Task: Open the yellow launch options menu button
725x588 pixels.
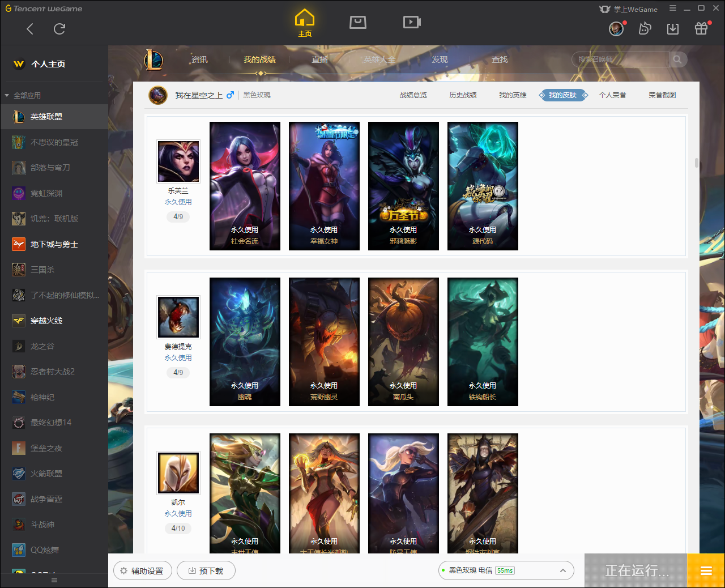Action: [706, 570]
